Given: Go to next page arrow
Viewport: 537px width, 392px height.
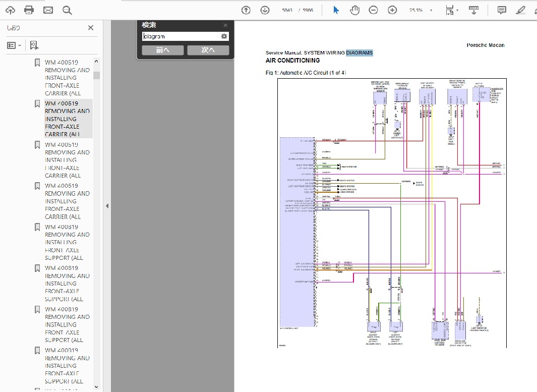Looking at the screenshot, I should tap(265, 10).
